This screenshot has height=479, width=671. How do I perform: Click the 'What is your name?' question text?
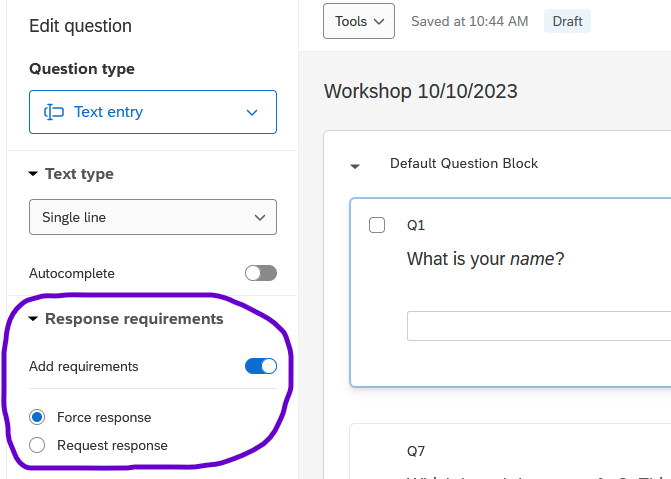click(485, 260)
